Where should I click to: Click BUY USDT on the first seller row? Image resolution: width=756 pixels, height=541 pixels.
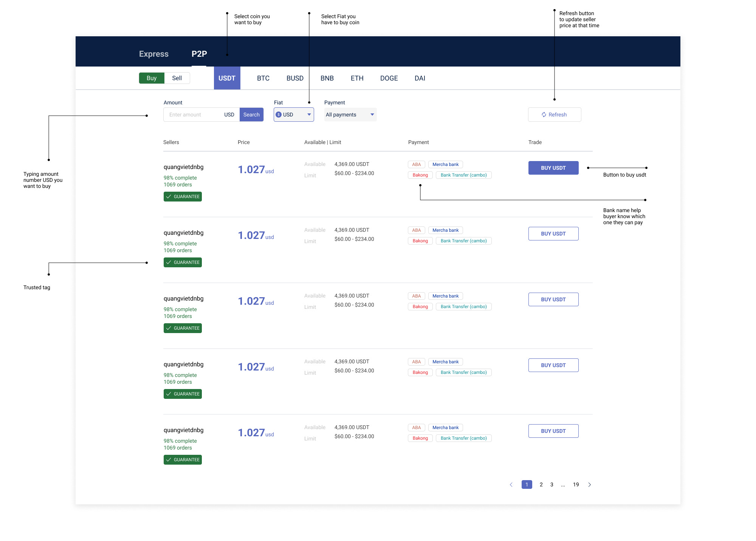tap(553, 167)
